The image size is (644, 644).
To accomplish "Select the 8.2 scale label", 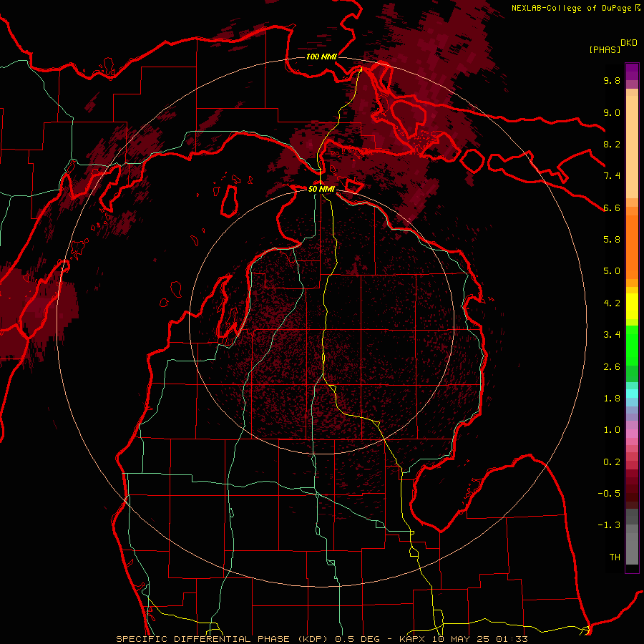I will [612, 144].
